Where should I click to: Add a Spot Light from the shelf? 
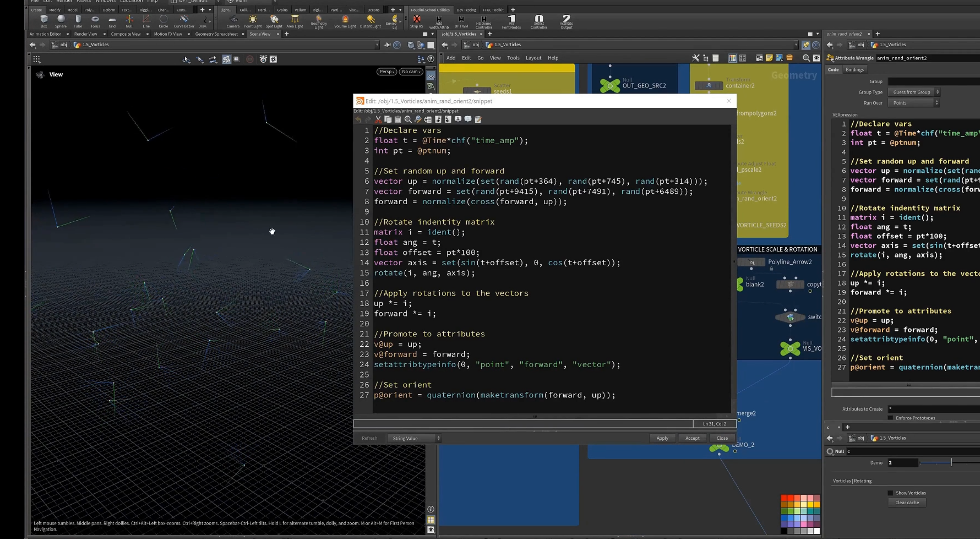coord(274,21)
